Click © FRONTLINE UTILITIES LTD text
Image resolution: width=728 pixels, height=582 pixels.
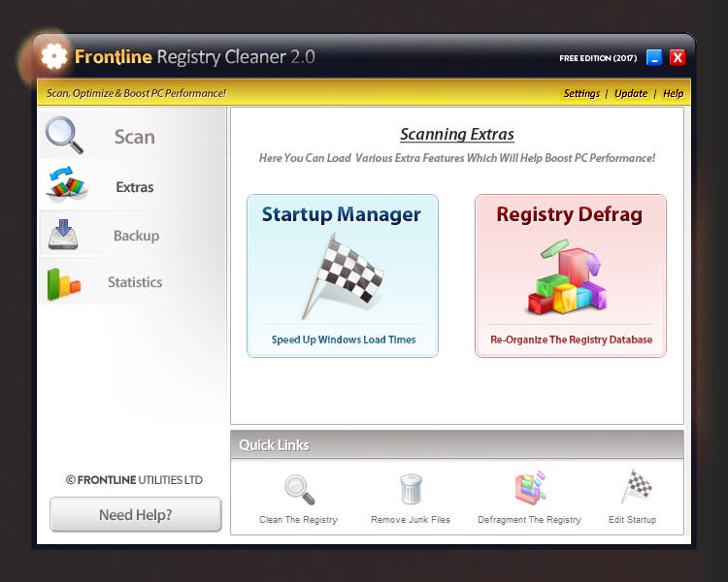pyautogui.click(x=134, y=480)
